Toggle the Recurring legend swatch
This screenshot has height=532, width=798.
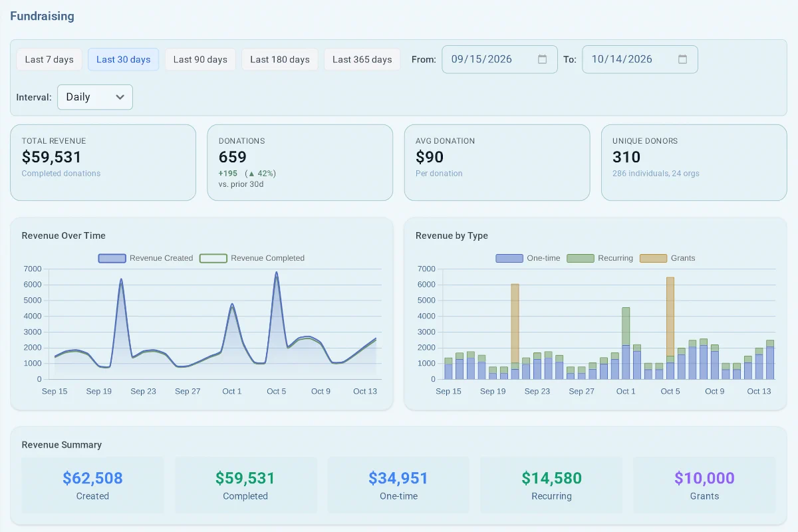click(580, 258)
